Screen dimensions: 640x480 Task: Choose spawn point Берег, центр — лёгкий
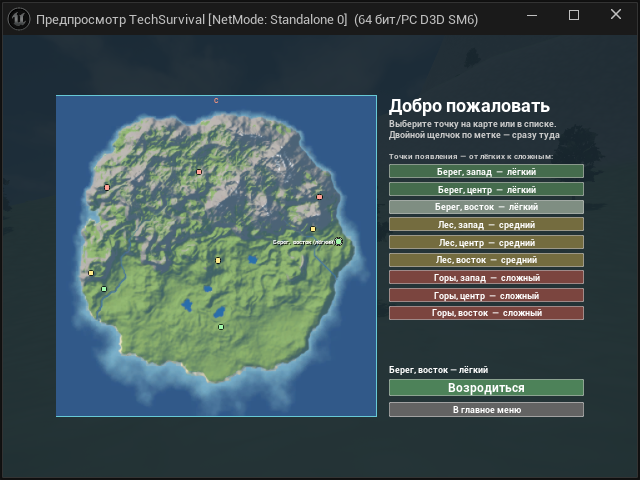point(486,189)
